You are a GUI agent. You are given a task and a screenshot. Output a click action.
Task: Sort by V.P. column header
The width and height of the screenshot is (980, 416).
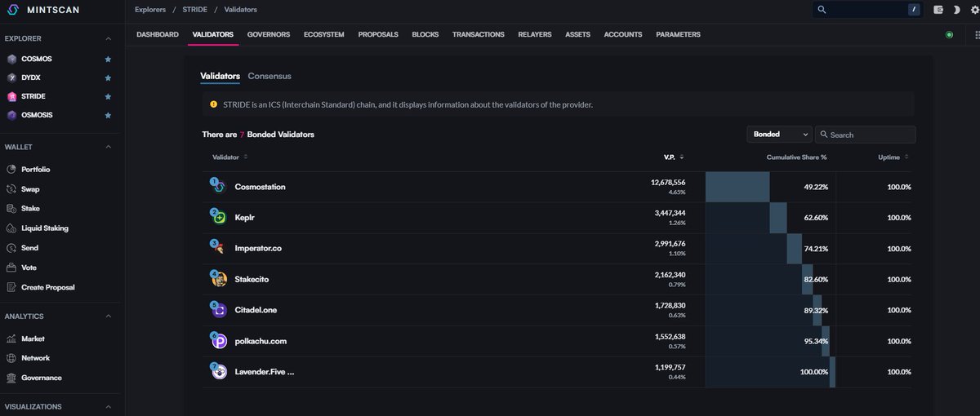coord(674,157)
